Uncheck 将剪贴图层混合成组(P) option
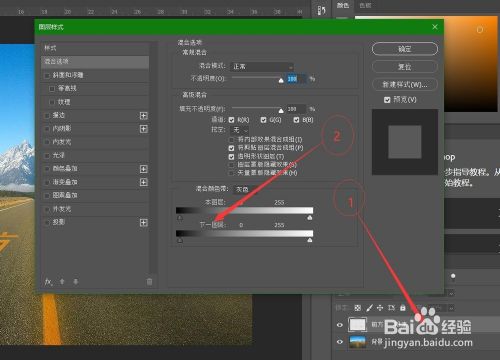500x360 pixels. [x=231, y=148]
